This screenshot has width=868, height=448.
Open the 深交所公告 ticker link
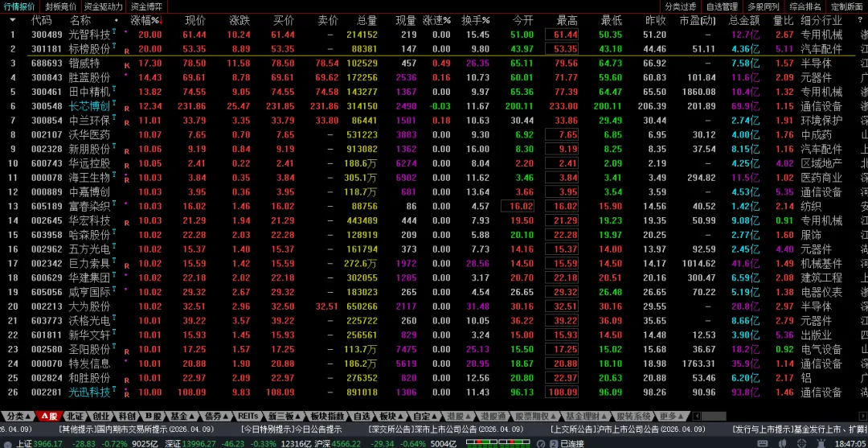click(x=445, y=430)
